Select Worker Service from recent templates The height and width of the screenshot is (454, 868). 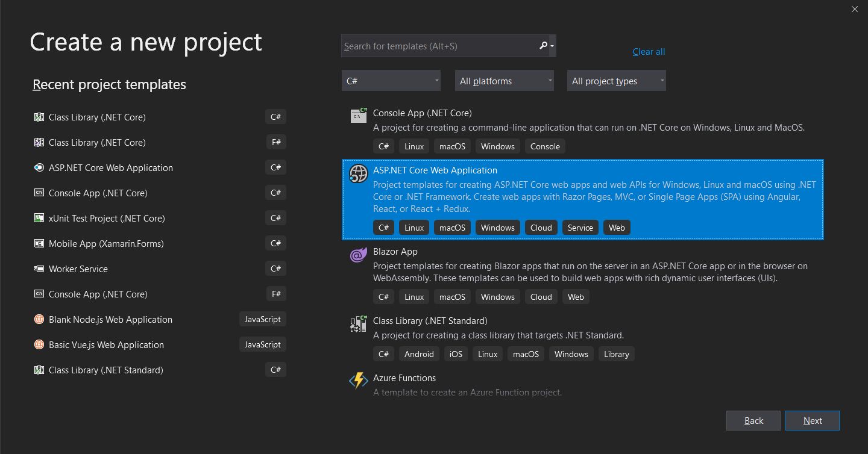[78, 269]
